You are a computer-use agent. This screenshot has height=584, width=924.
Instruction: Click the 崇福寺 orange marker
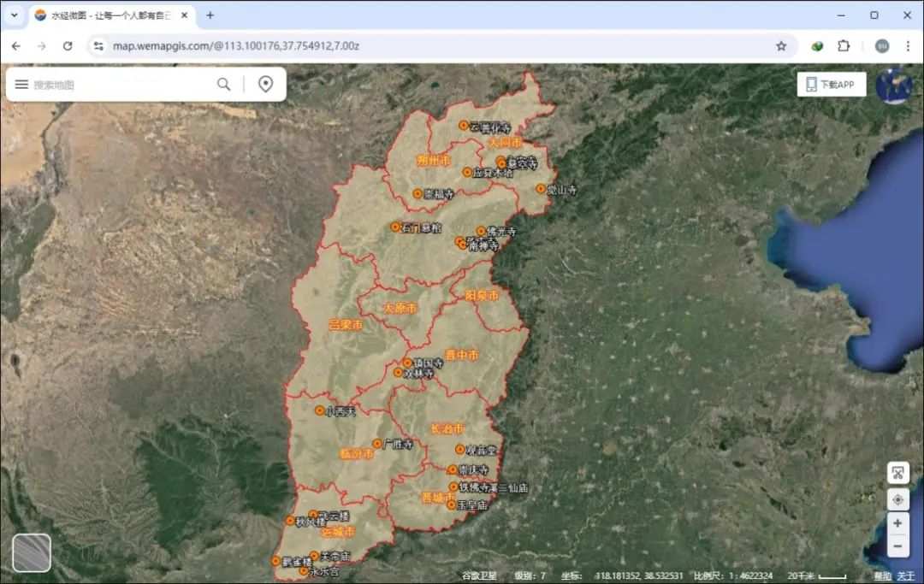[x=418, y=194]
